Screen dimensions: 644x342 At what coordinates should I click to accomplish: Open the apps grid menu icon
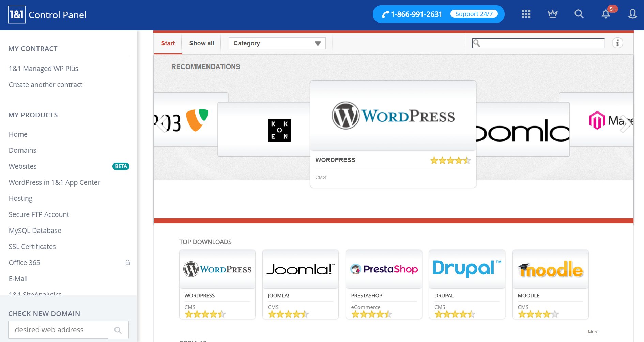526,14
